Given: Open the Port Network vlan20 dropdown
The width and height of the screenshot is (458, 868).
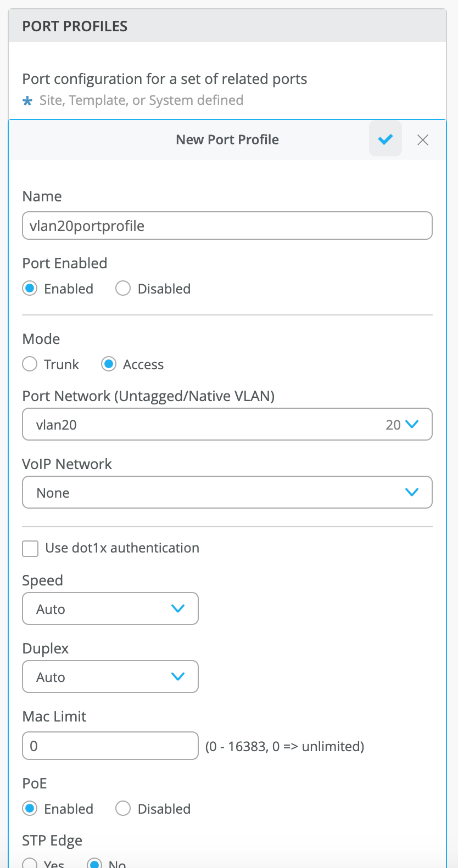Looking at the screenshot, I should point(227,425).
